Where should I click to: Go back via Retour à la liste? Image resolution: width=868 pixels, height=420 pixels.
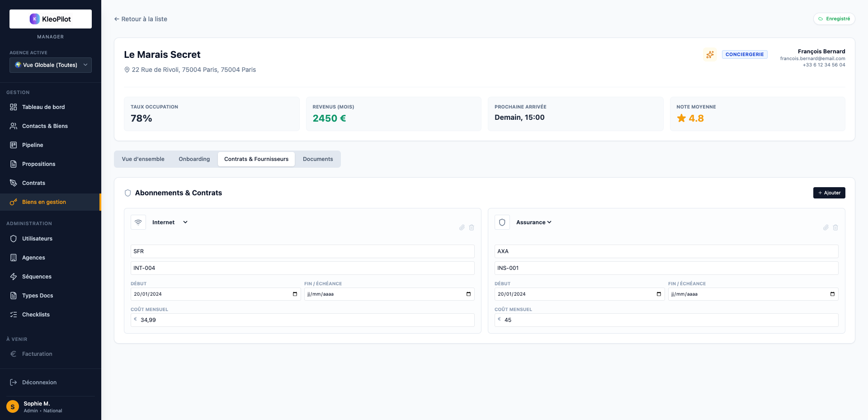pos(141,19)
